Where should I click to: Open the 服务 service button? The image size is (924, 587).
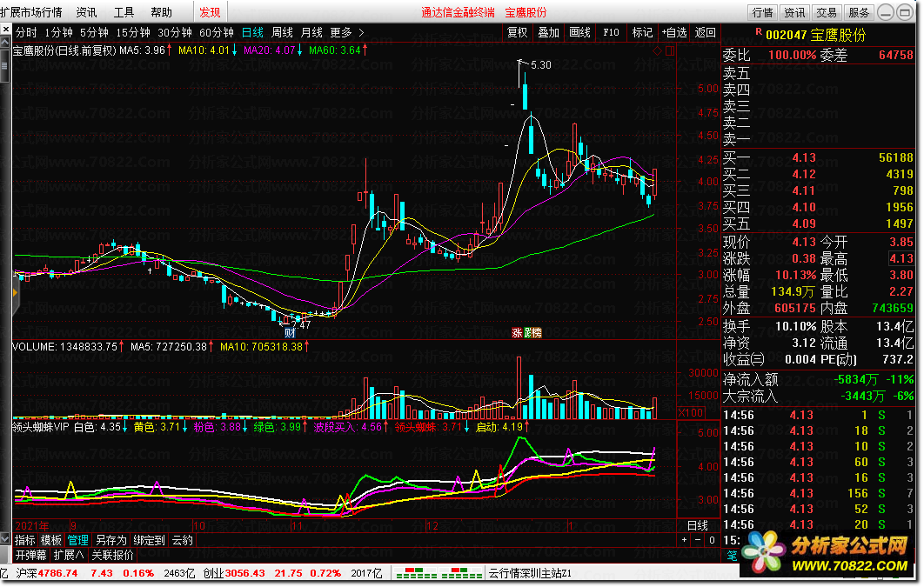coord(859,12)
